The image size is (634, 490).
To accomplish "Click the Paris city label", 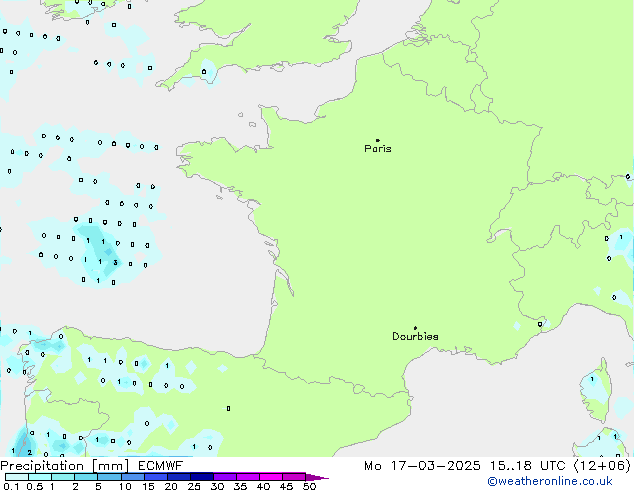I will coord(378,149).
